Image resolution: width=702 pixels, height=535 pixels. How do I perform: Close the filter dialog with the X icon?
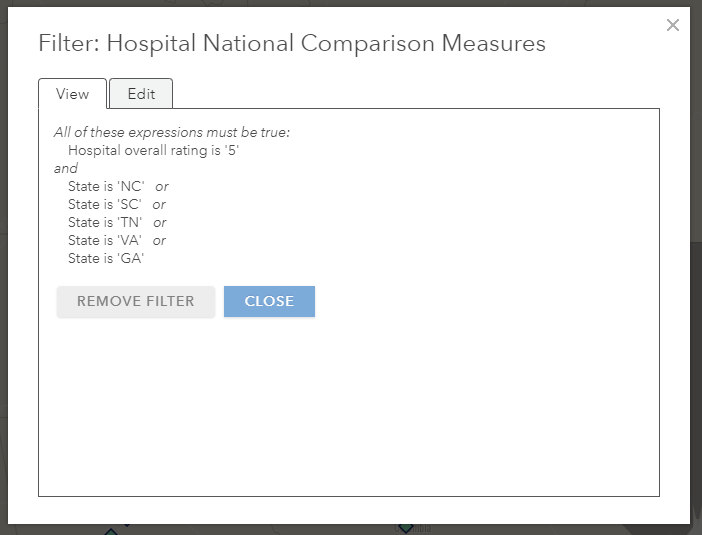click(x=673, y=25)
